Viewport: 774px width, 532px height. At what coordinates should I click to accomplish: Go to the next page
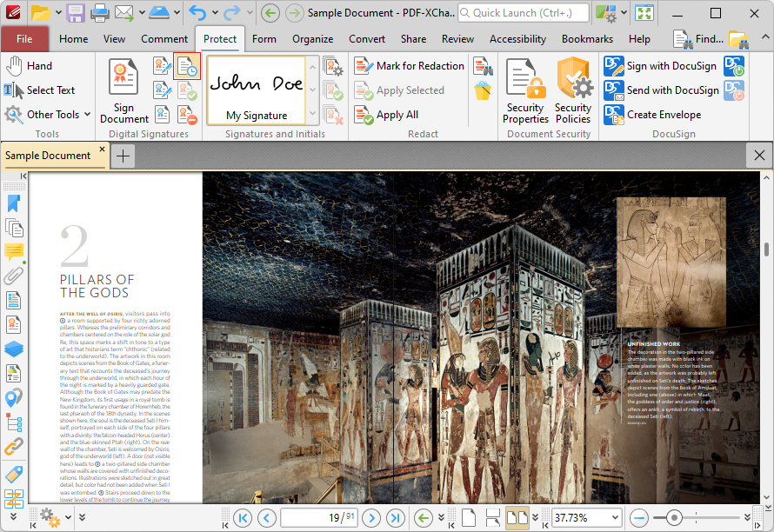click(x=371, y=518)
